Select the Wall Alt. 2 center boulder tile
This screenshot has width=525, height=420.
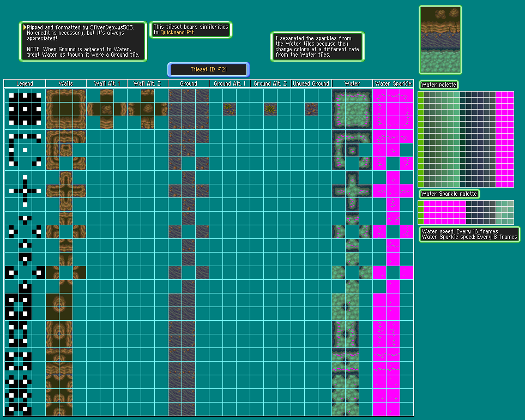pos(148,109)
